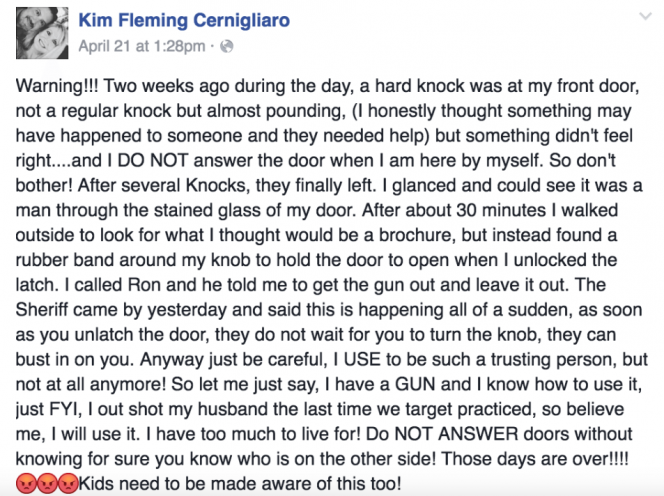
Task: Open the post options chevron menu
Action: click(645, 17)
